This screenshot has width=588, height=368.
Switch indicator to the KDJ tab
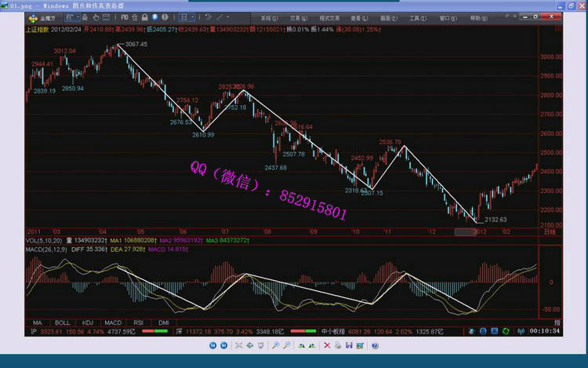(88, 322)
